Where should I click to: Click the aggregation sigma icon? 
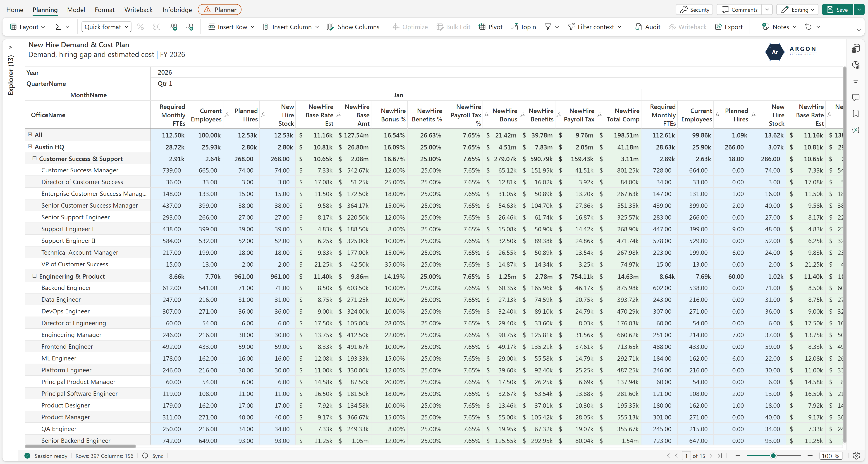(x=58, y=27)
